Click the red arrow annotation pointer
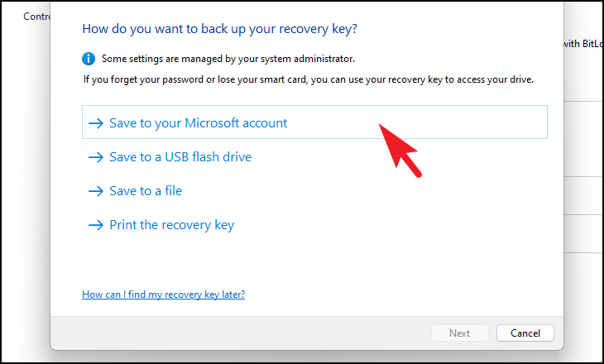Screen dimensions: 604x364 click(x=399, y=151)
